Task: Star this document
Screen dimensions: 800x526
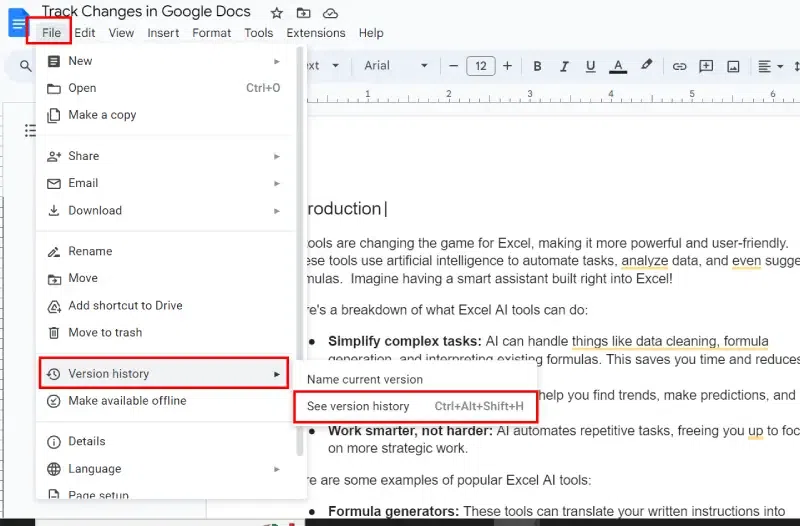Action: tap(277, 13)
